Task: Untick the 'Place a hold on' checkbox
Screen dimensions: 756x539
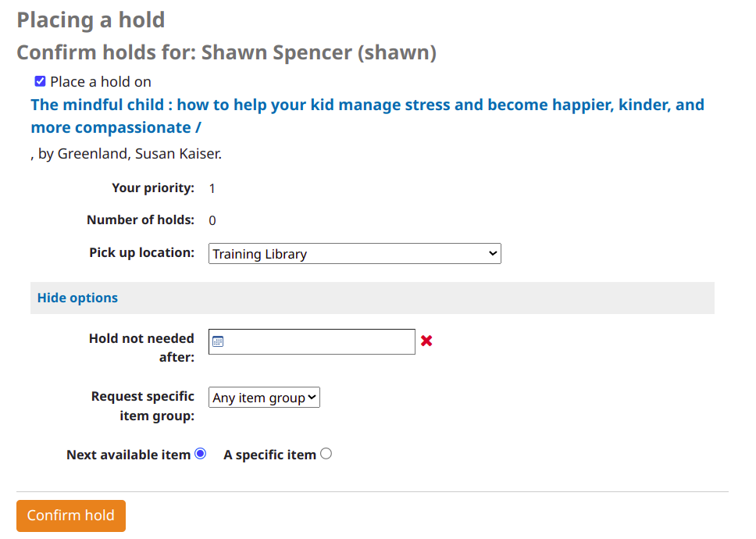Action: pyautogui.click(x=40, y=81)
